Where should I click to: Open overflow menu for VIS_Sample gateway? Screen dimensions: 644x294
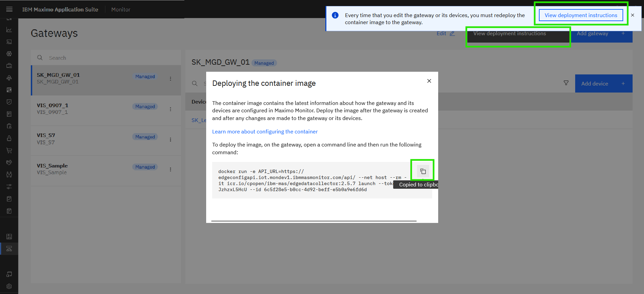(x=171, y=170)
